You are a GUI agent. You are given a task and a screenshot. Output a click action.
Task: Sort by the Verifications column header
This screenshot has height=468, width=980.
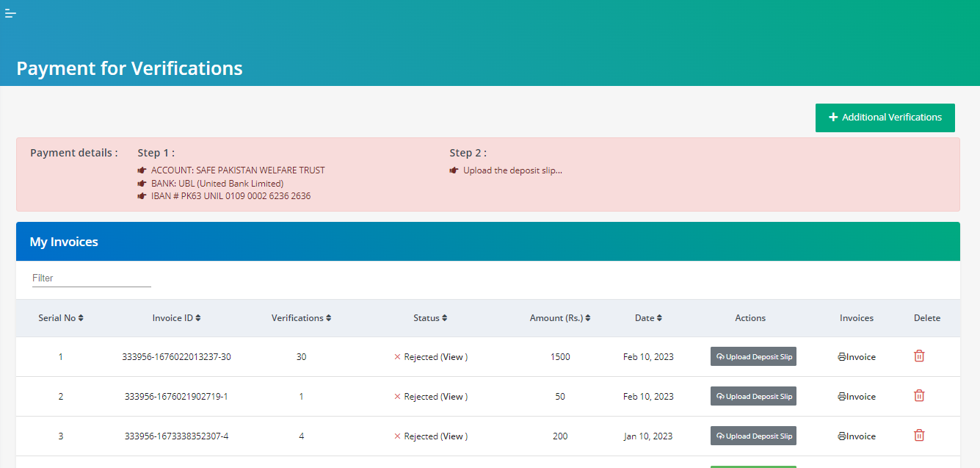point(302,318)
